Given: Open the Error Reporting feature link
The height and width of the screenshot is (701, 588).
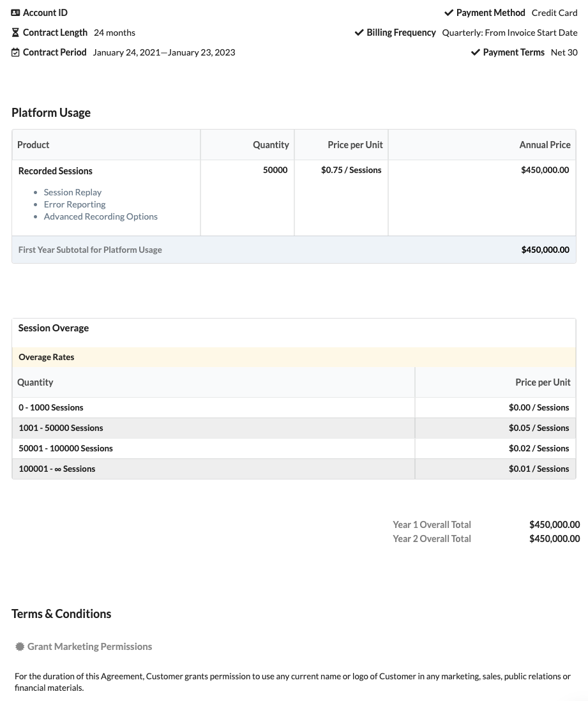Looking at the screenshot, I should pos(75,204).
